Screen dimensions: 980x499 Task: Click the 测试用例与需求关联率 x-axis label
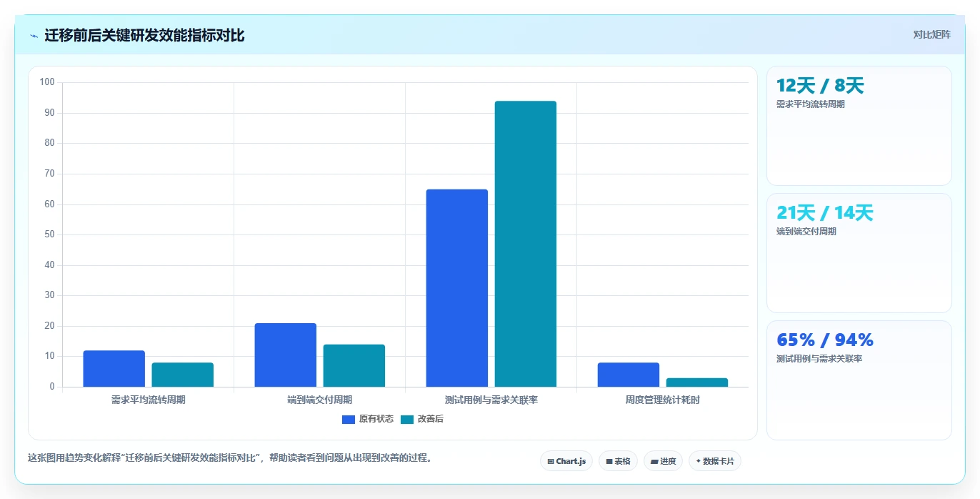click(491, 400)
